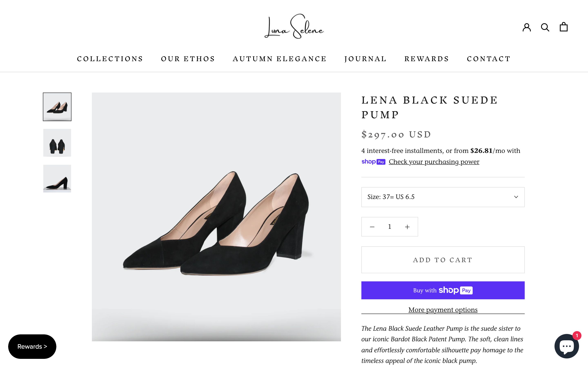Click the search magnifier icon
This screenshot has width=588, height=367.
tap(545, 27)
